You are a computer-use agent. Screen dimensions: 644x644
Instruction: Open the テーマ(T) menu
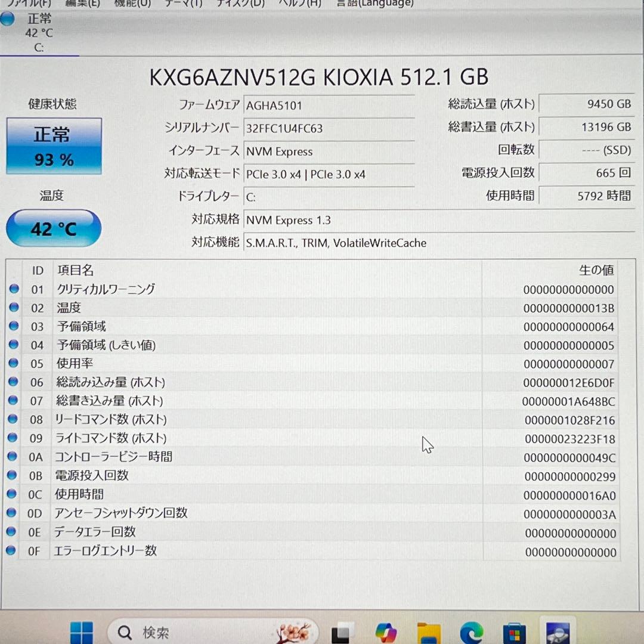[185, 4]
